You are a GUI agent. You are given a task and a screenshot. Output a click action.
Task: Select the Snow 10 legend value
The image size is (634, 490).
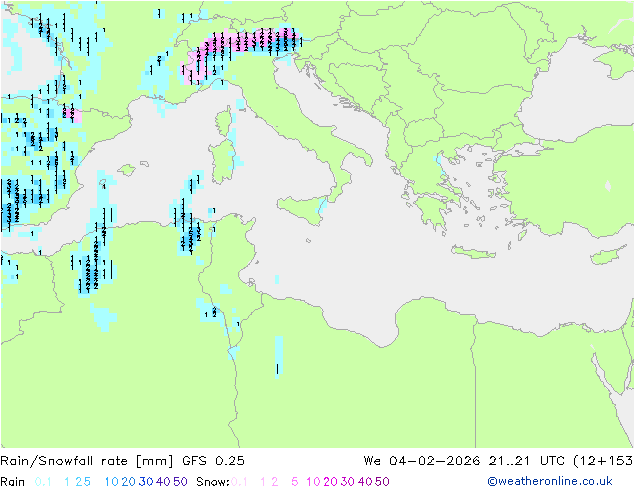coord(313,482)
